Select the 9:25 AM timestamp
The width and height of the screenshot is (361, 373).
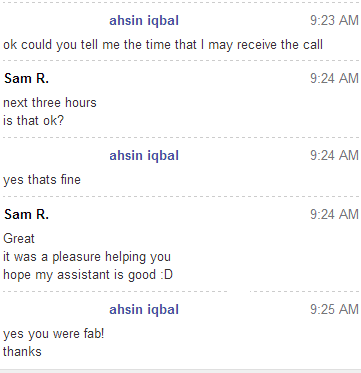[x=334, y=310]
